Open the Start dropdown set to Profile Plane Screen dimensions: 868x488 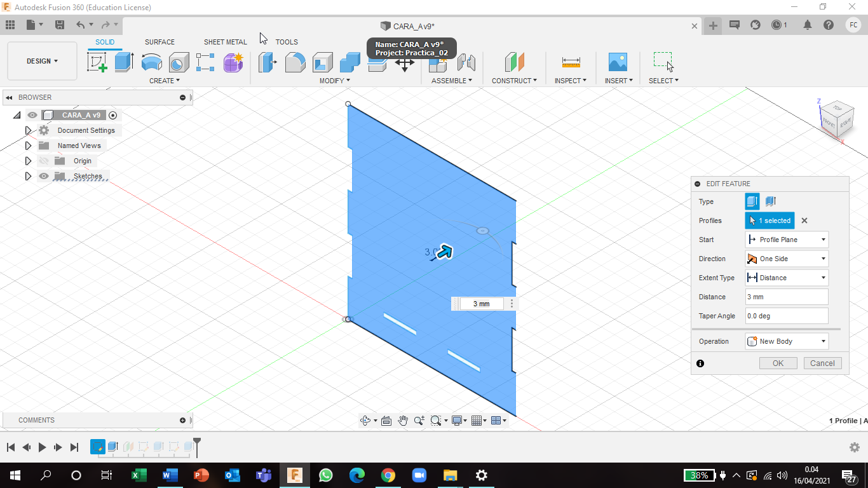(787, 240)
